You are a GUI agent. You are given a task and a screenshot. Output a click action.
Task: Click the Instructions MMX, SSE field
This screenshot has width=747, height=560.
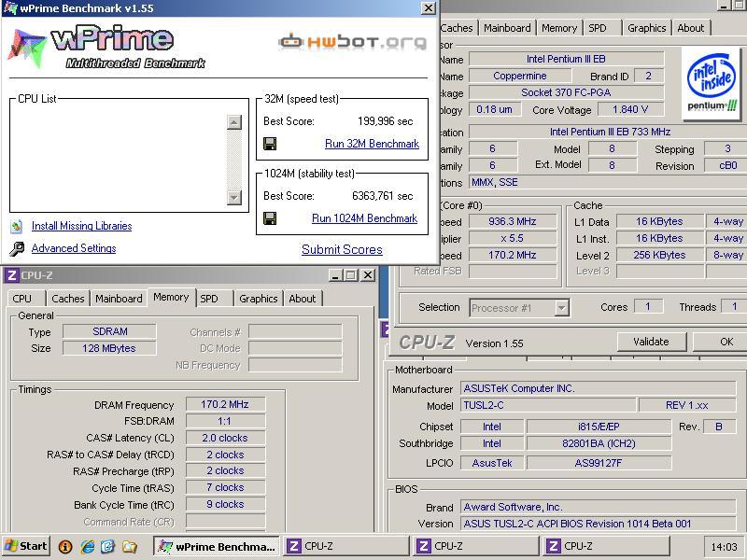608,182
